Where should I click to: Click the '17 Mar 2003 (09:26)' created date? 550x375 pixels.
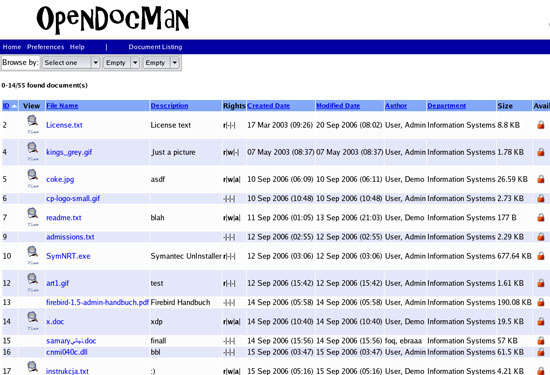pos(280,125)
